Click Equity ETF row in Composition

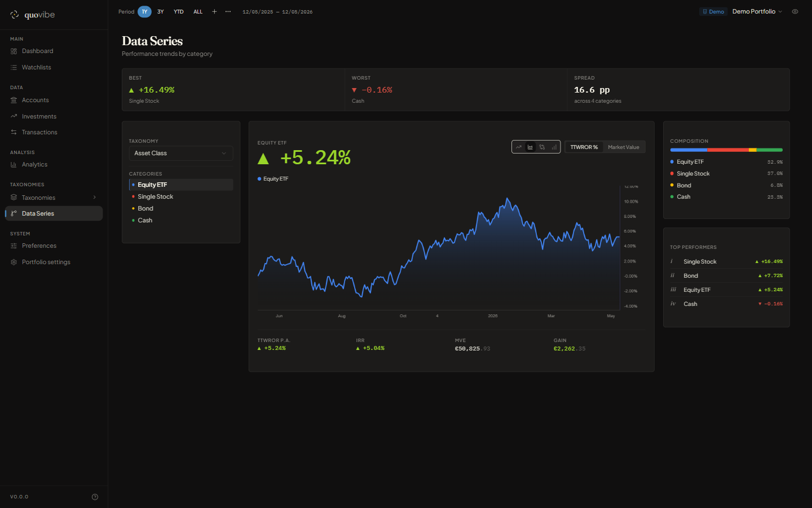coord(726,162)
